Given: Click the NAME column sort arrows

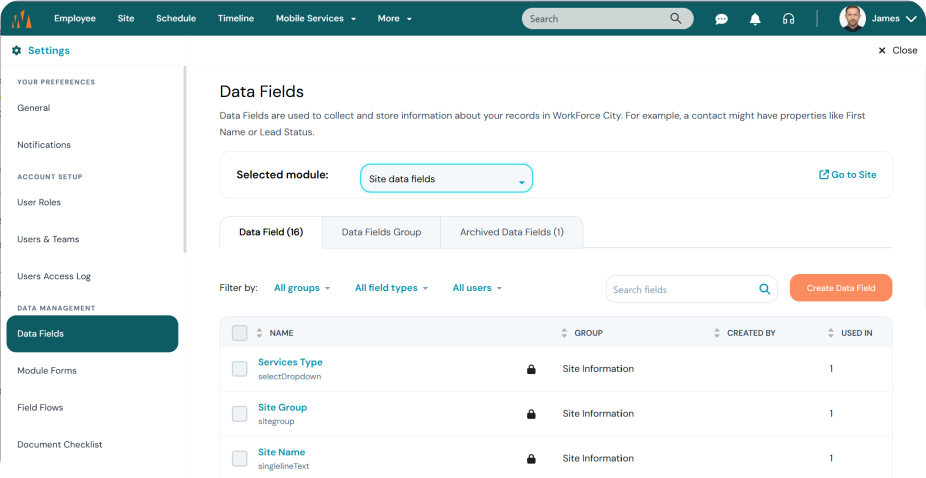Looking at the screenshot, I should (259, 333).
